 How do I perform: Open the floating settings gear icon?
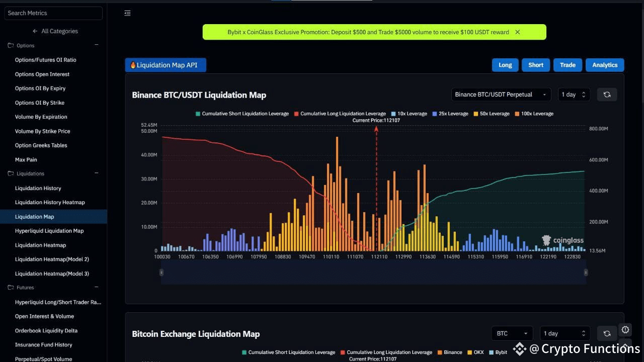625,330
